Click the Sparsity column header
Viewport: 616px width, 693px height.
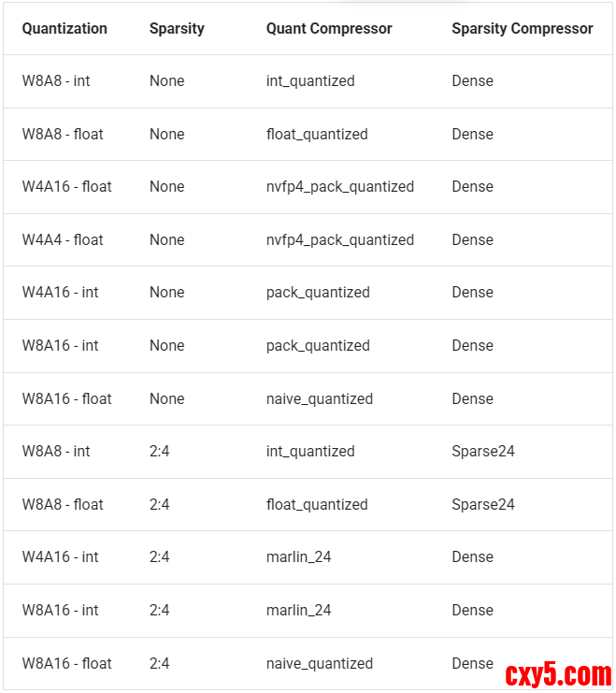177,28
